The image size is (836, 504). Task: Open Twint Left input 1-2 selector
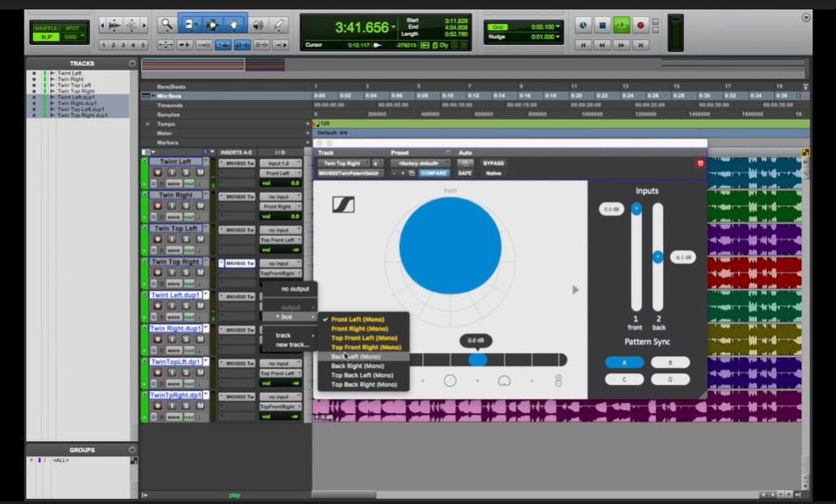pyautogui.click(x=281, y=163)
